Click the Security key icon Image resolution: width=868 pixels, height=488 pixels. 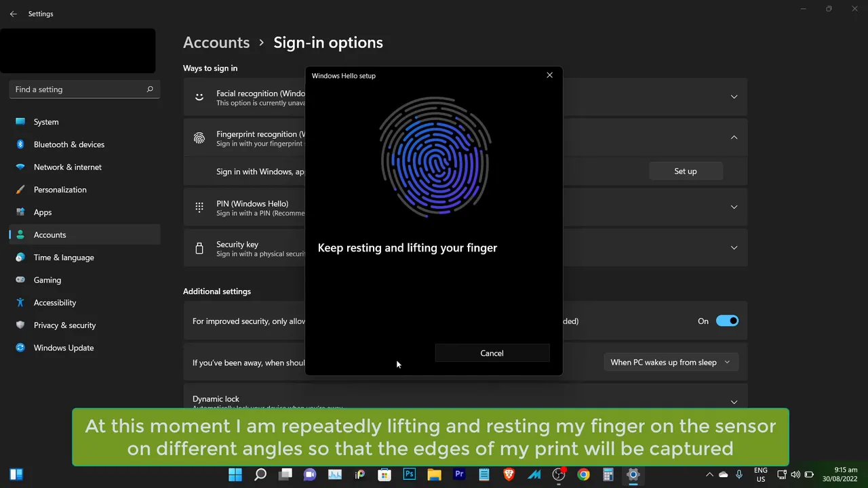click(199, 248)
